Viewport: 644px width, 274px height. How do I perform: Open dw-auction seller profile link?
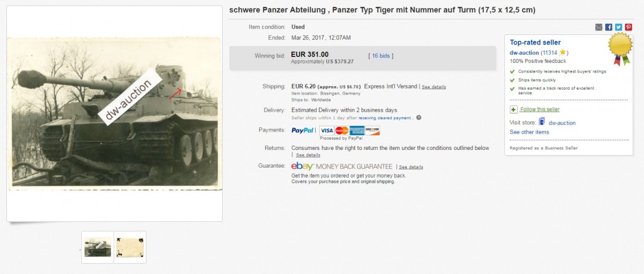[x=524, y=53]
